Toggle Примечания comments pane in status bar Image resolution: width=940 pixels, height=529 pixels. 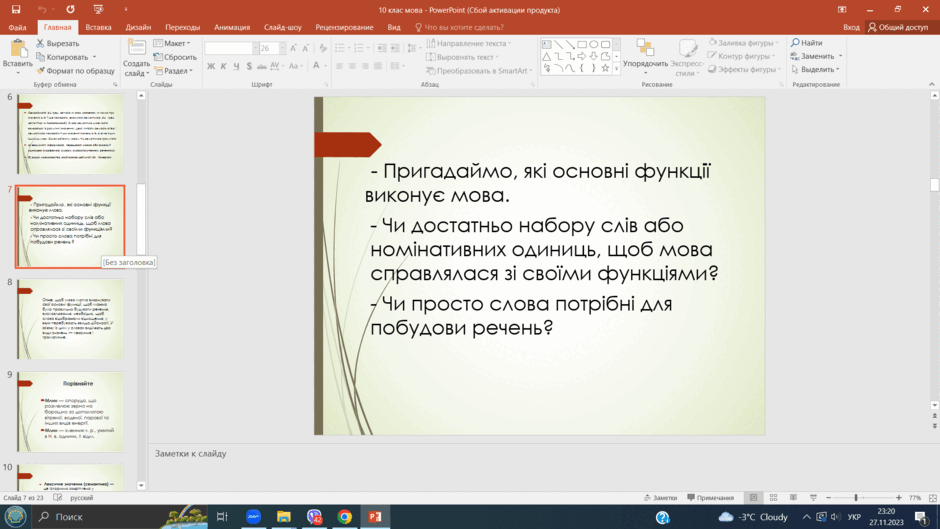point(711,498)
